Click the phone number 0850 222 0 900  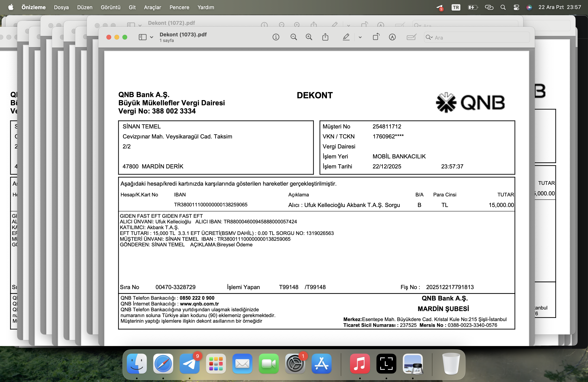coord(197,298)
